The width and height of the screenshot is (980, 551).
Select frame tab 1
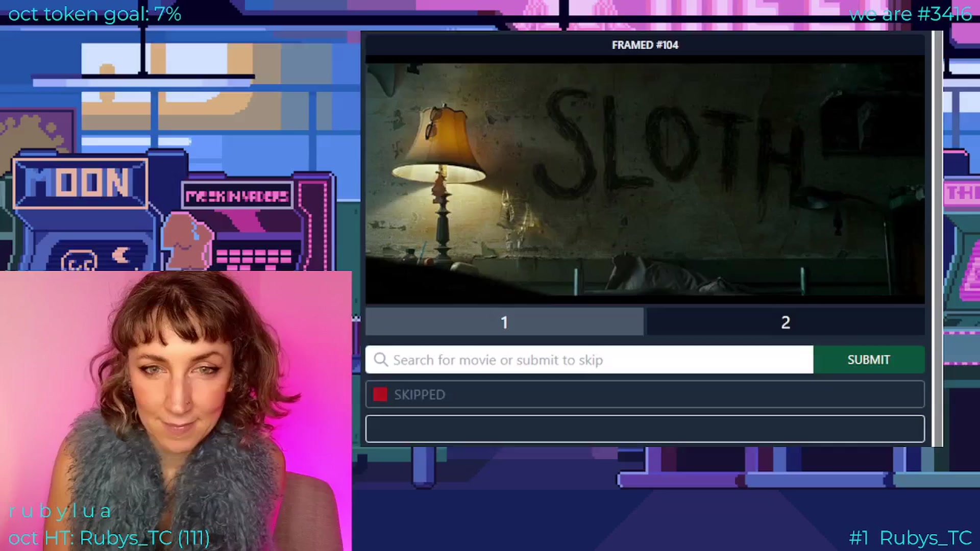pyautogui.click(x=504, y=322)
